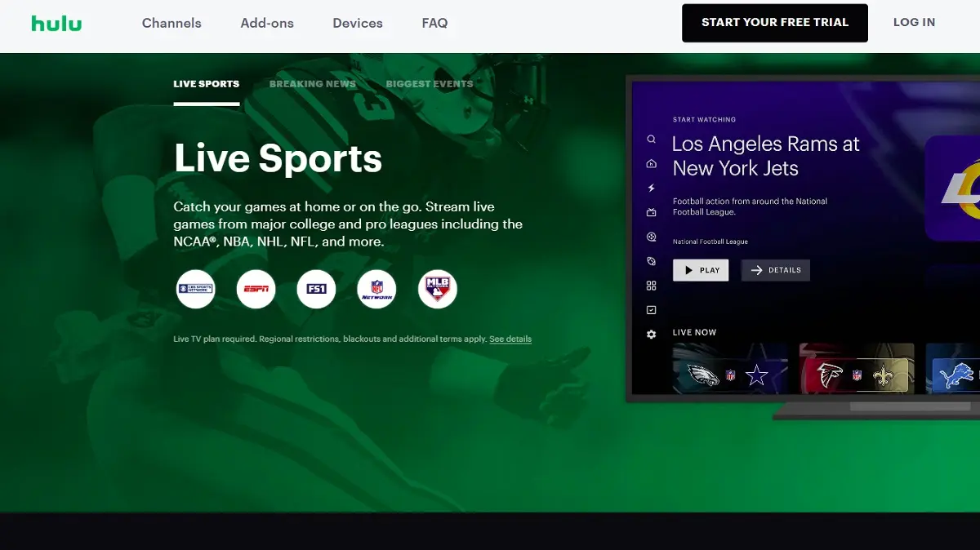Start your free trial

pos(775,23)
